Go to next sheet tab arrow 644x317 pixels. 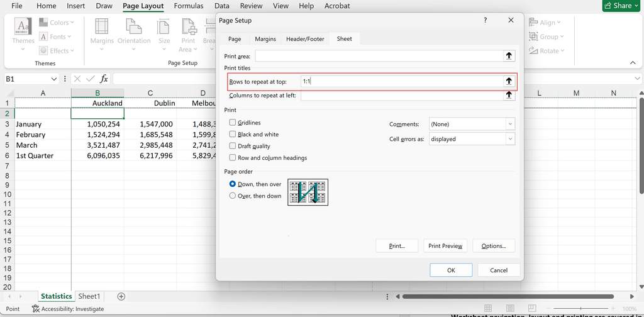click(21, 296)
